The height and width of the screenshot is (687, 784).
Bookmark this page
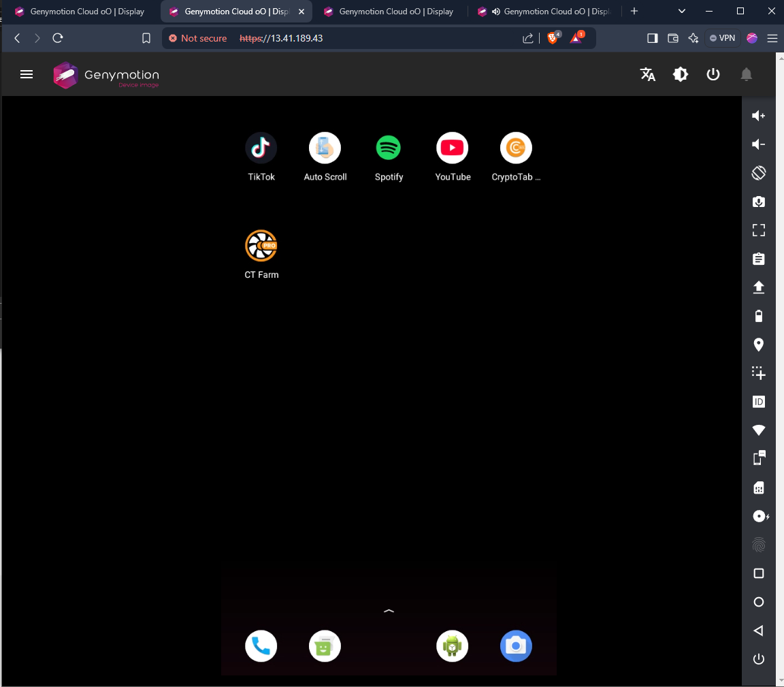(x=146, y=38)
